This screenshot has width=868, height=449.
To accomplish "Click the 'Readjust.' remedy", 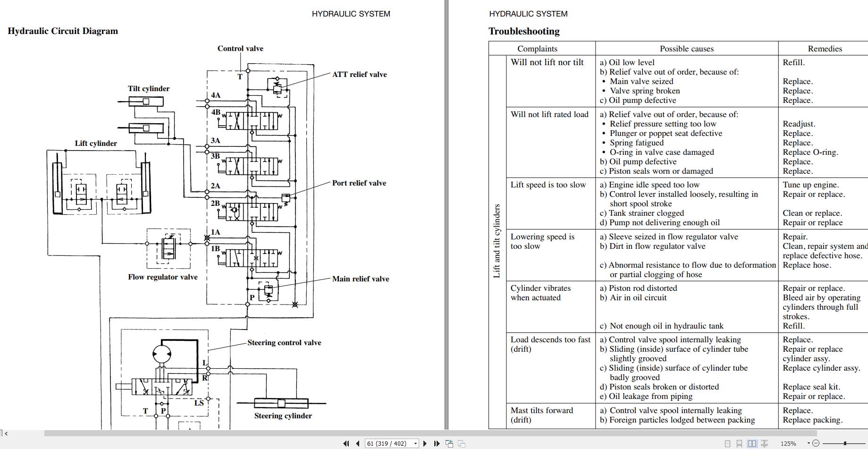I will 799,124.
